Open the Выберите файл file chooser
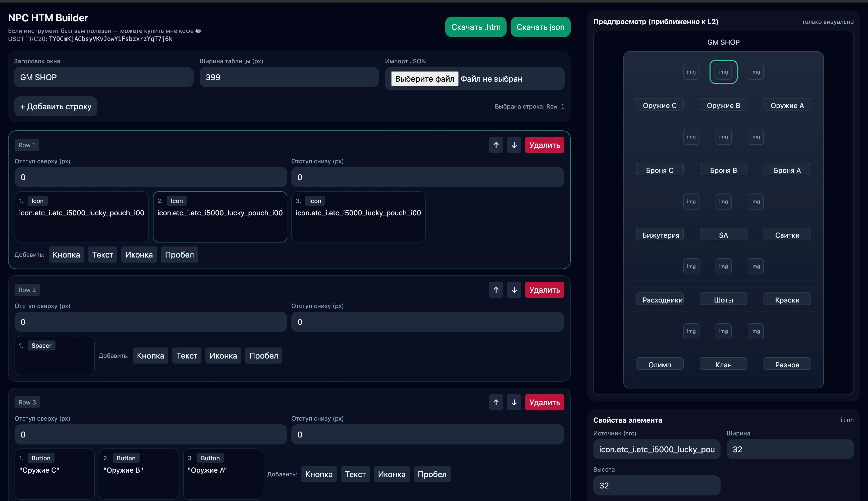Viewport: 868px width, 501px height. pyautogui.click(x=424, y=79)
